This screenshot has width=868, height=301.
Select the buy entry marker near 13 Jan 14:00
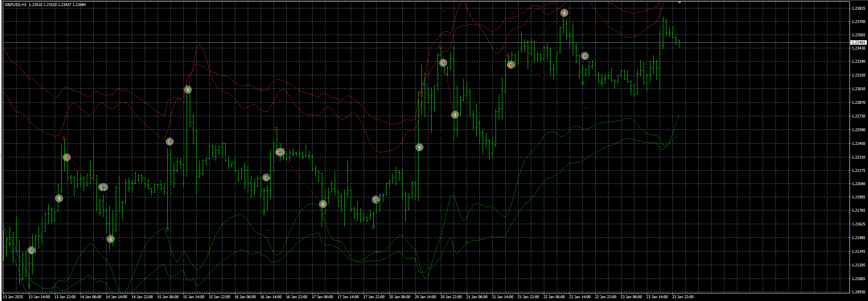pyautogui.click(x=31, y=250)
